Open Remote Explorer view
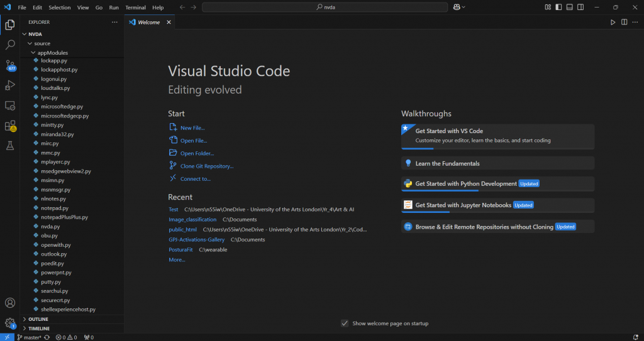 click(x=10, y=106)
